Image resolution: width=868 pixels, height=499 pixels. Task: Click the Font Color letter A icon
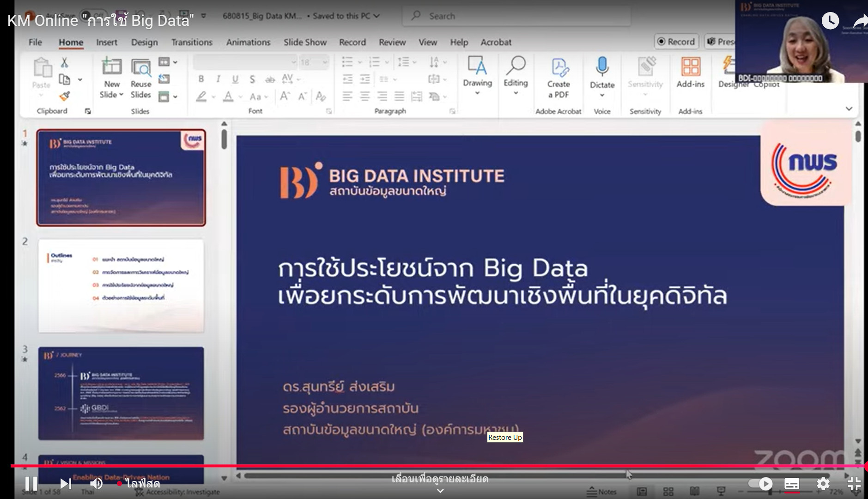click(228, 97)
